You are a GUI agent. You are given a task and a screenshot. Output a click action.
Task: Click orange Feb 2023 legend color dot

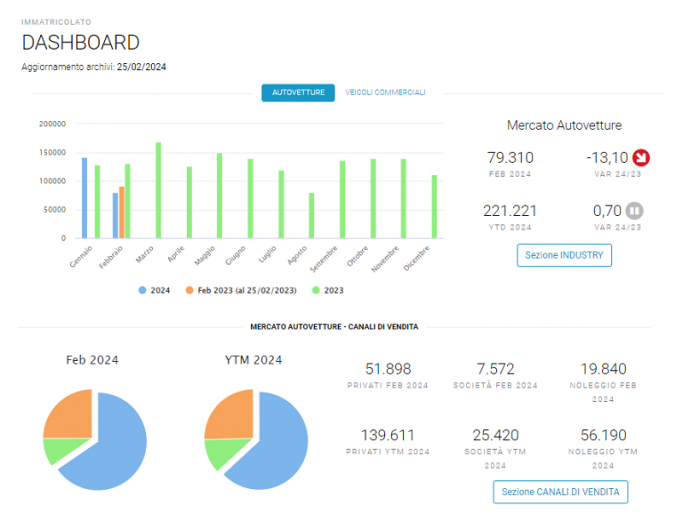click(189, 290)
